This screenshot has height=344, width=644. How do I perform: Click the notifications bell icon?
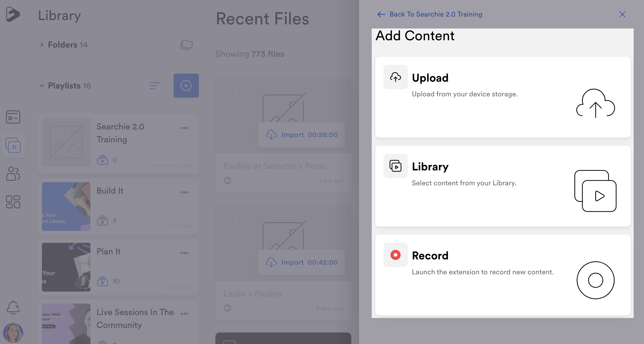[x=13, y=307]
